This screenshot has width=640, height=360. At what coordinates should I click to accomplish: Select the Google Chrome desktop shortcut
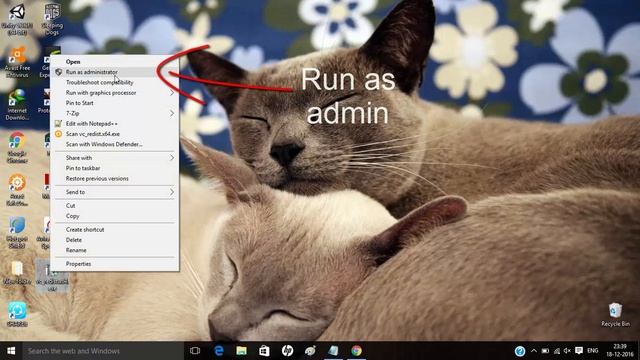[17, 148]
